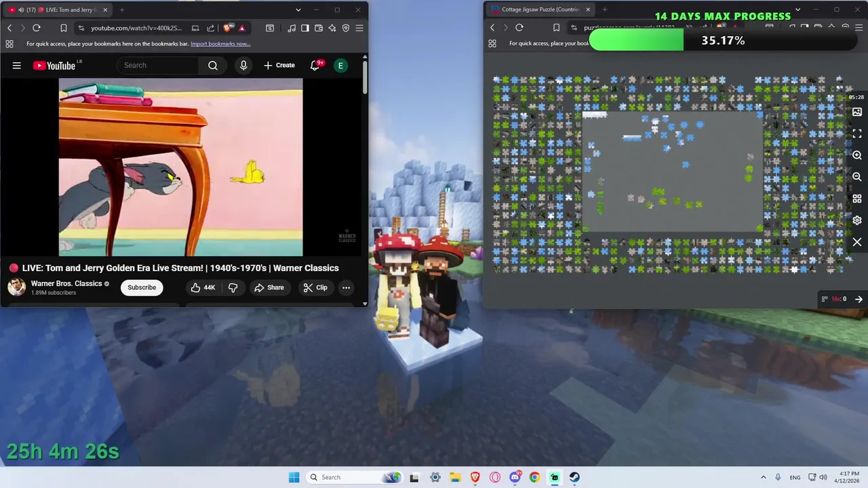
Task: Show puzzle preview image icon
Action: click(857, 112)
